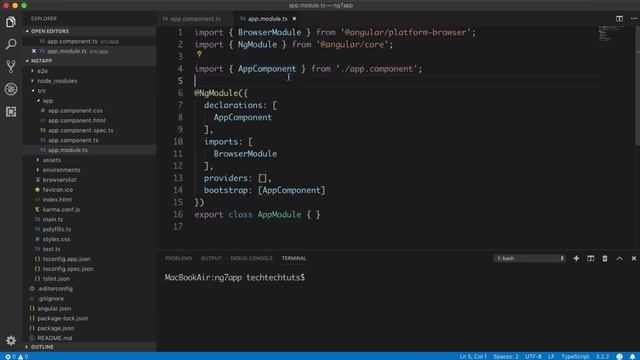This screenshot has width=640, height=360.
Task: Open editor More Actions ellipsis menu
Action: (633, 19)
